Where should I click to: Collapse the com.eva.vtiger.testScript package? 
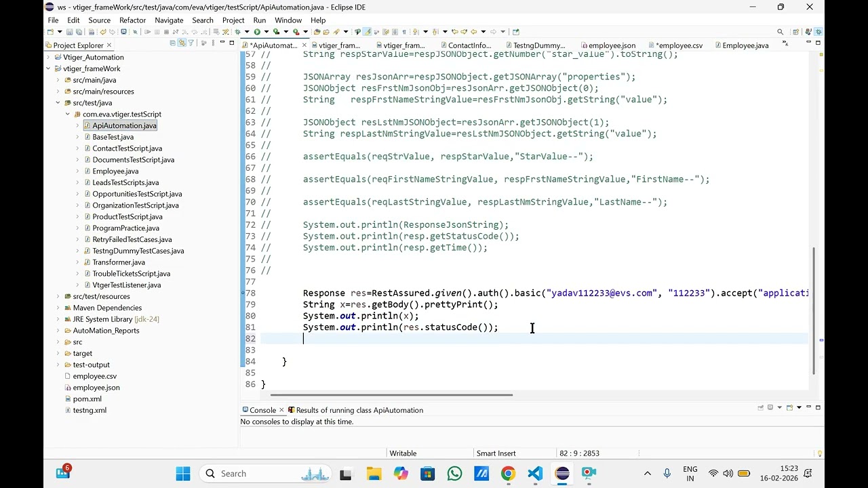click(68, 114)
